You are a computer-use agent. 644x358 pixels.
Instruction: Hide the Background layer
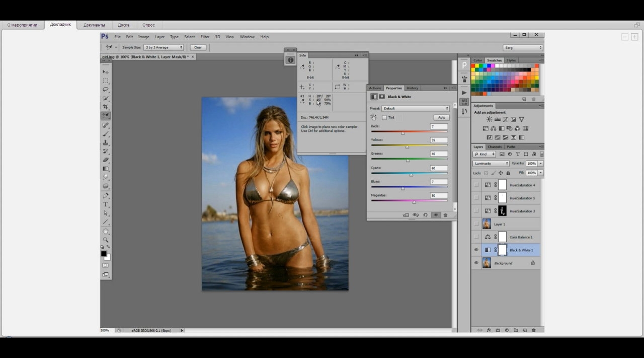point(476,263)
